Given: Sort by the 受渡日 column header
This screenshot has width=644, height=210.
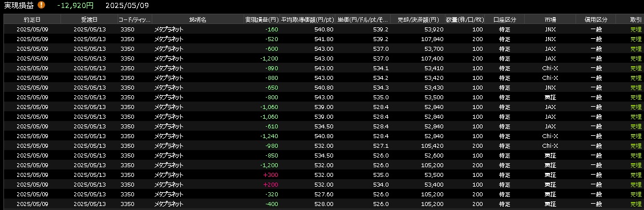Looking at the screenshot, I should 89,19.
